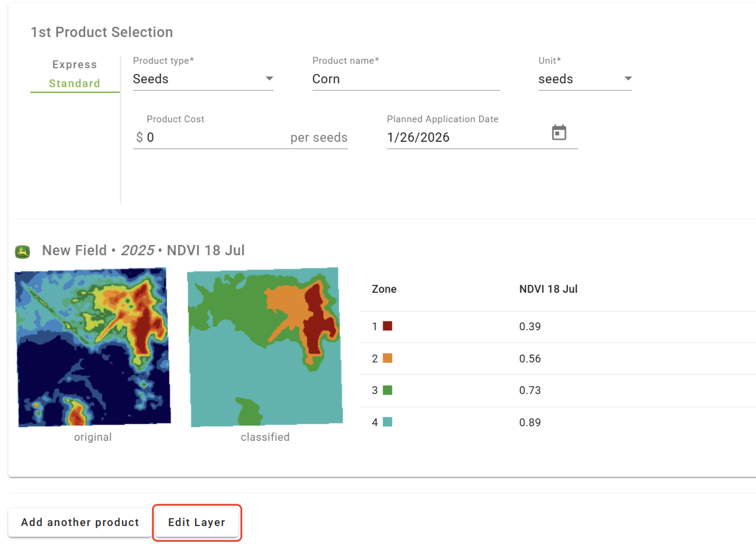Switch to the Express tab

pos(75,64)
